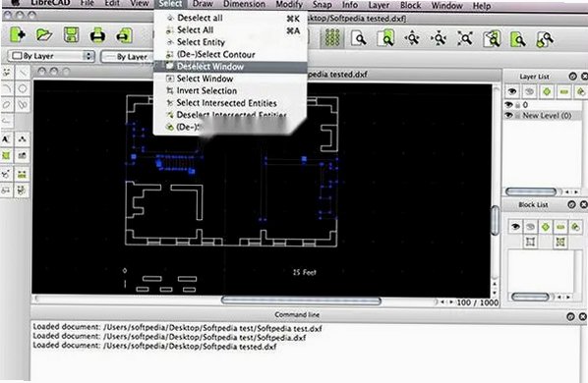Select the New Level (0) layer row
This screenshot has height=383, width=588.
pos(543,115)
